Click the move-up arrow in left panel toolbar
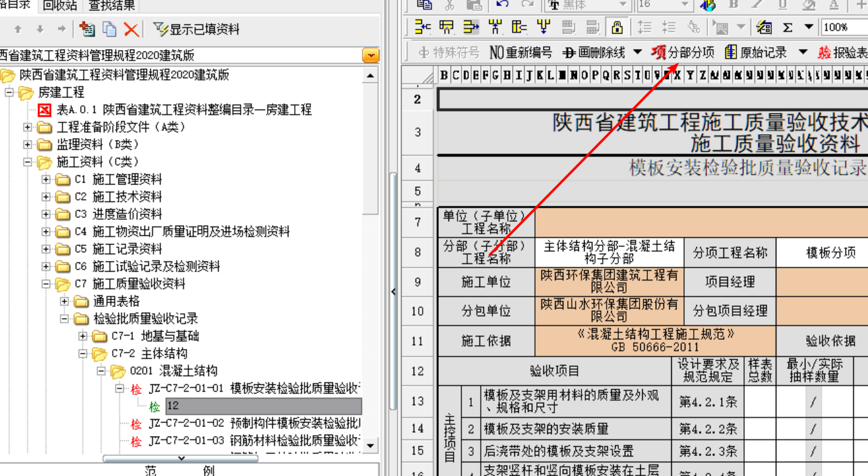Screen dimensions: 868x476 [x=18, y=29]
